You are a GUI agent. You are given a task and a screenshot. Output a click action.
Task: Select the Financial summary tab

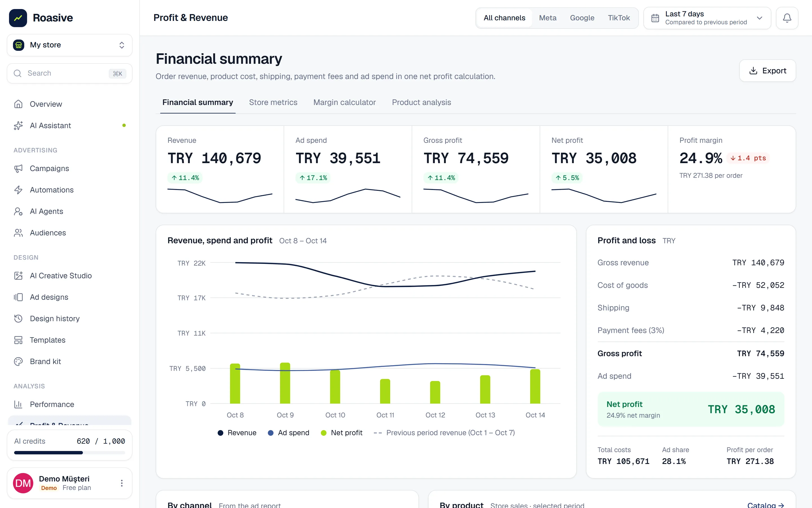pos(198,102)
